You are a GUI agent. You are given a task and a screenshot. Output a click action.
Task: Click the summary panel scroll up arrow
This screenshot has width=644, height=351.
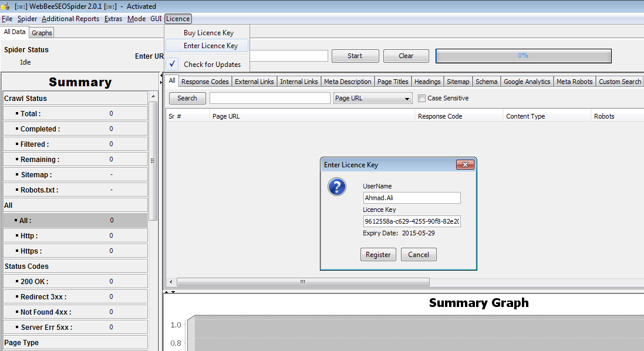click(153, 96)
